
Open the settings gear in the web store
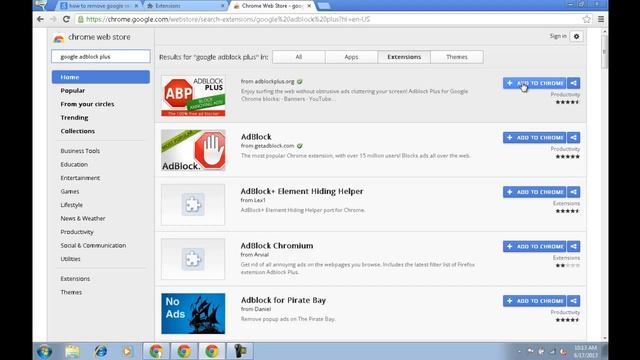(576, 36)
